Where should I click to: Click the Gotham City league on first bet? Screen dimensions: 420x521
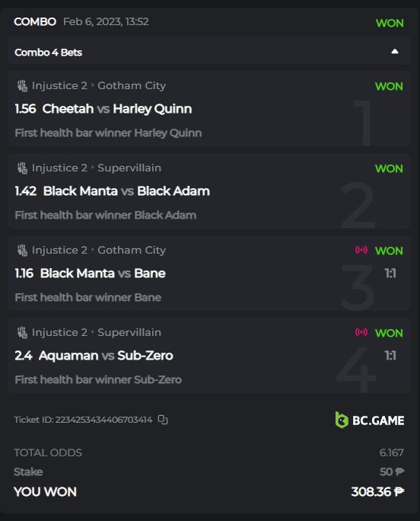(132, 86)
